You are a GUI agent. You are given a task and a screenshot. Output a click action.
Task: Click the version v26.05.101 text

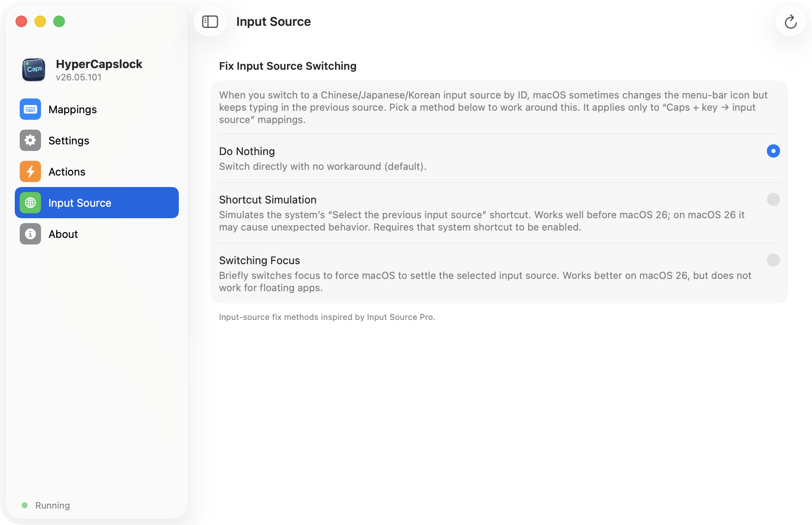[x=79, y=78]
